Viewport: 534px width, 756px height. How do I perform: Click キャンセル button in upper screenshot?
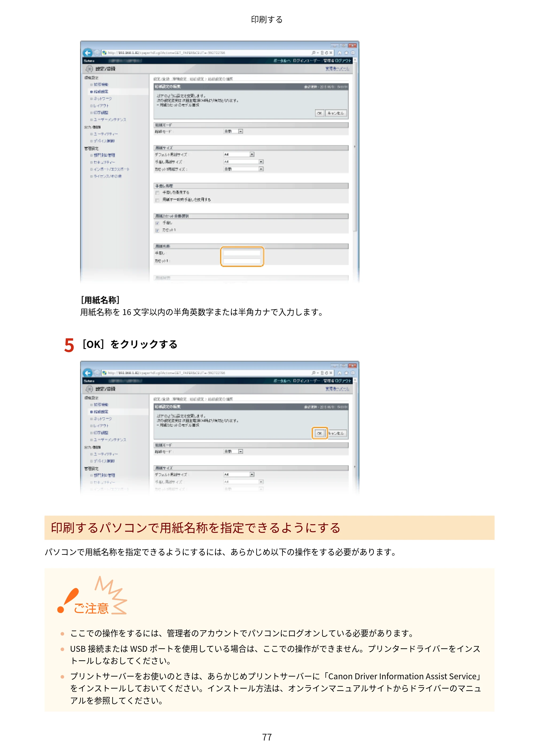tap(336, 113)
